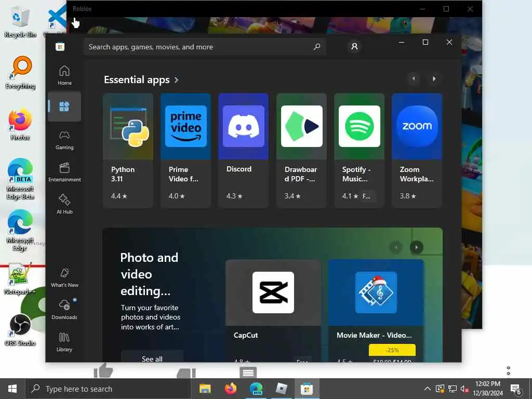Open Recycle Bin on the desktop
532x399 pixels.
pyautogui.click(x=20, y=22)
